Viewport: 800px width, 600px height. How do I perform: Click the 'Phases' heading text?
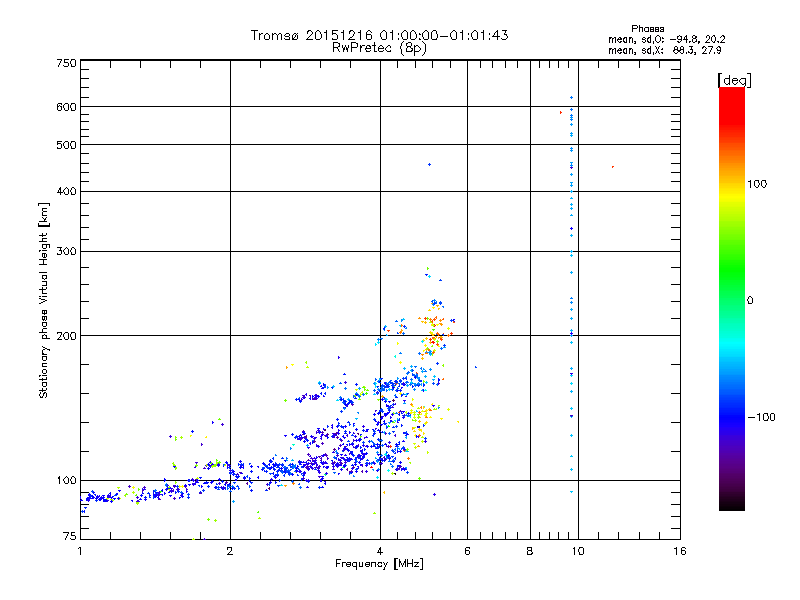(647, 29)
